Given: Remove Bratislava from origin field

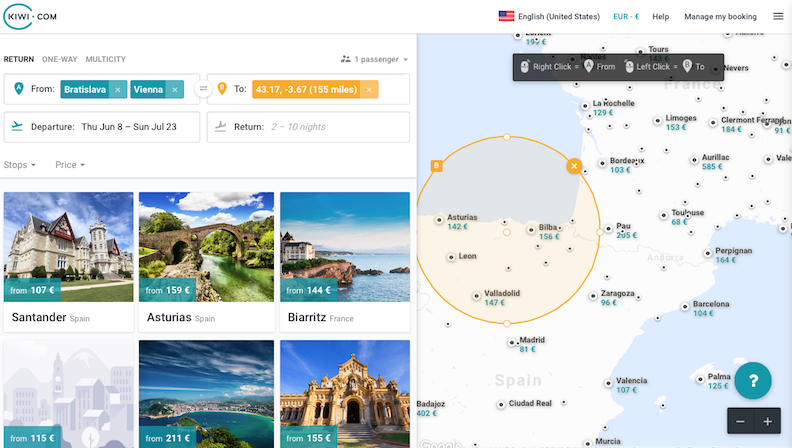Looking at the screenshot, I should [118, 89].
